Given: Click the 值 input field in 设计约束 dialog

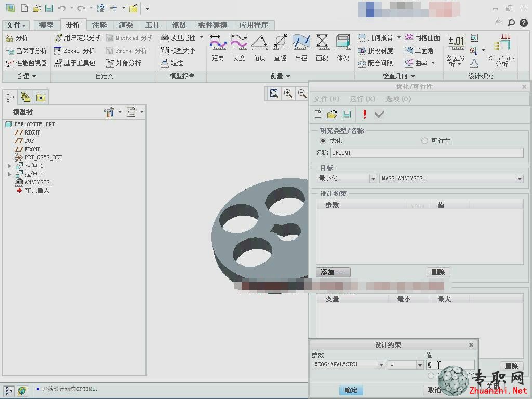Looking at the screenshot, I should pos(450,365).
